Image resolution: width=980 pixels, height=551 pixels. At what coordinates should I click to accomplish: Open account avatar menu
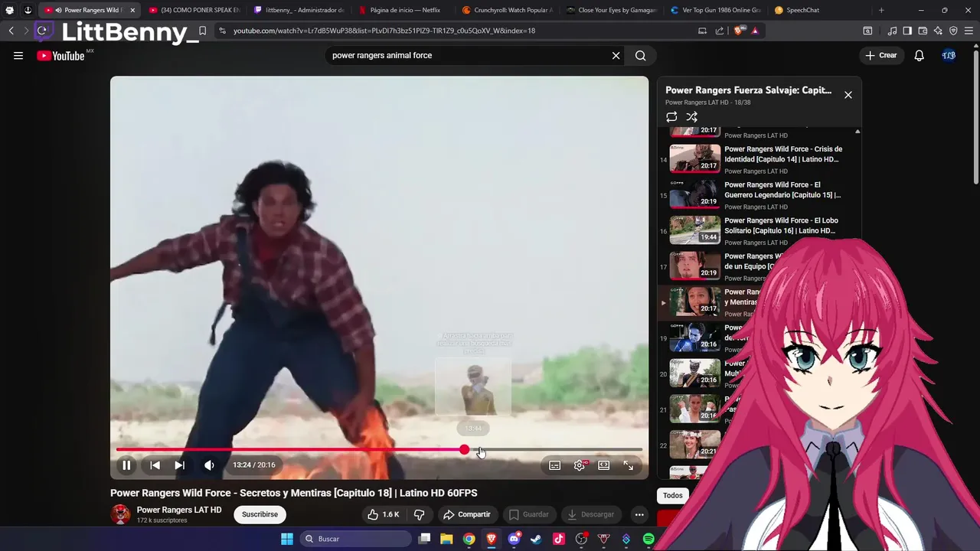949,55
